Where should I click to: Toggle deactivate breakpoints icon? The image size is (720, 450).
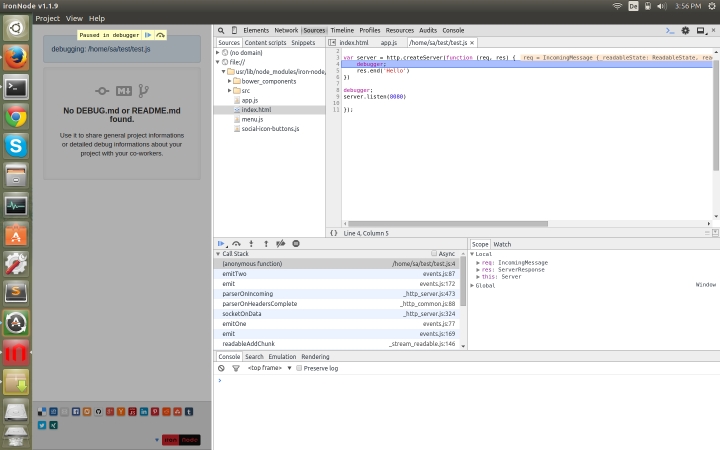click(281, 243)
